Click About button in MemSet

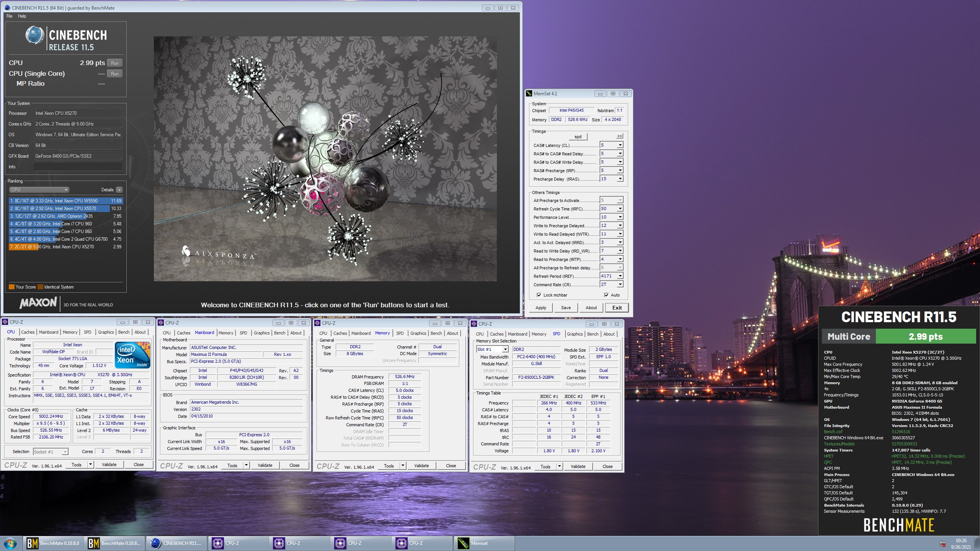pyautogui.click(x=591, y=308)
